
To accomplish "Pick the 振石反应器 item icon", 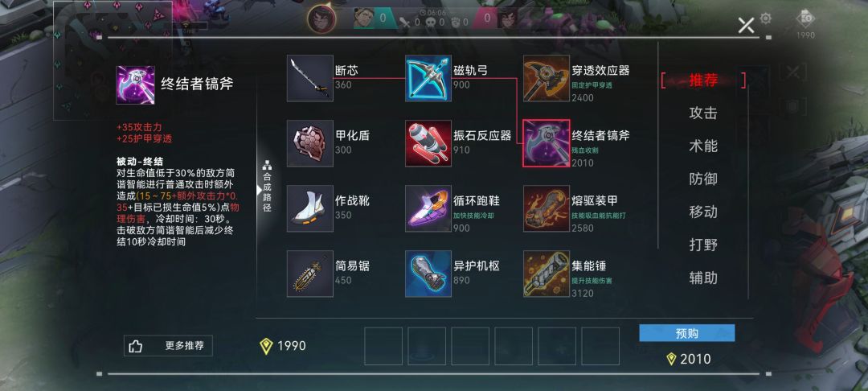I will click(x=428, y=143).
